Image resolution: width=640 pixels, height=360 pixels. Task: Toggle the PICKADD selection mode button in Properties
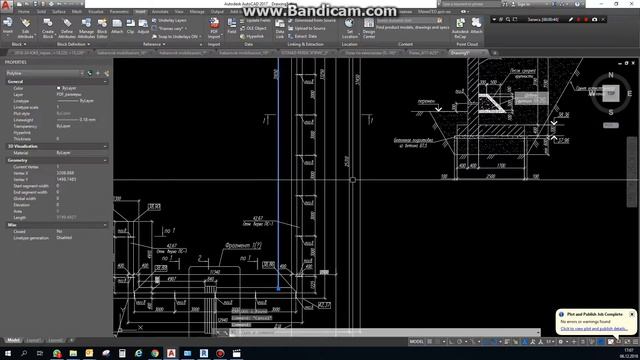90,73
